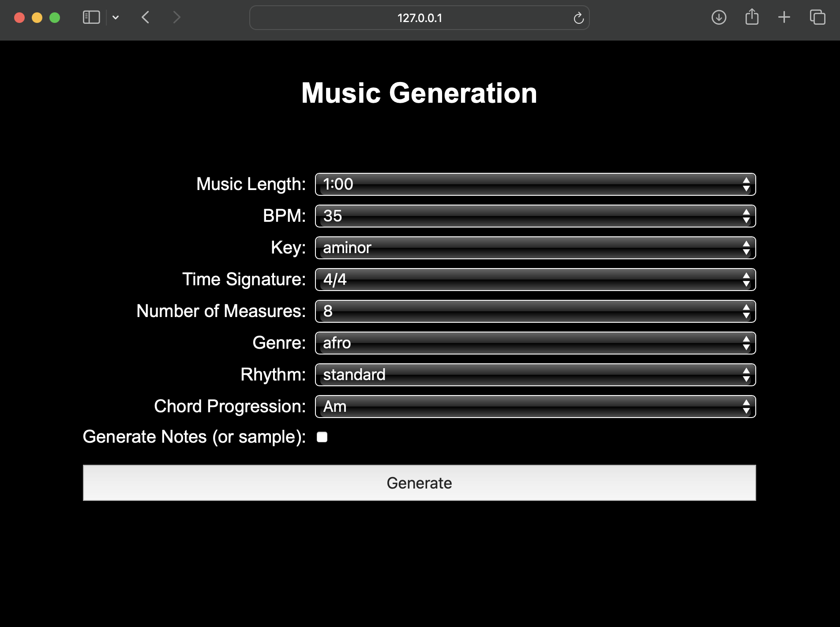Viewport: 840px width, 627px height.
Task: Expand the BPM dropdown showing 35
Action: pyautogui.click(x=535, y=216)
